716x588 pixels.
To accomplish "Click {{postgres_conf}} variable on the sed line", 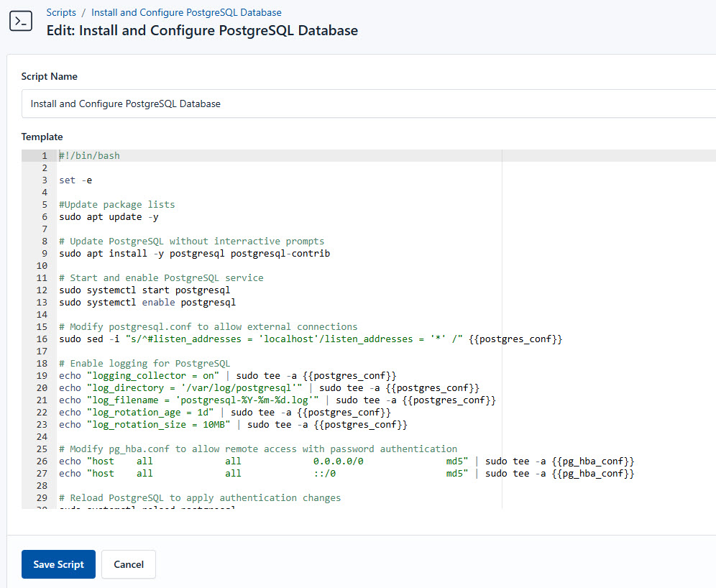I will click(515, 339).
